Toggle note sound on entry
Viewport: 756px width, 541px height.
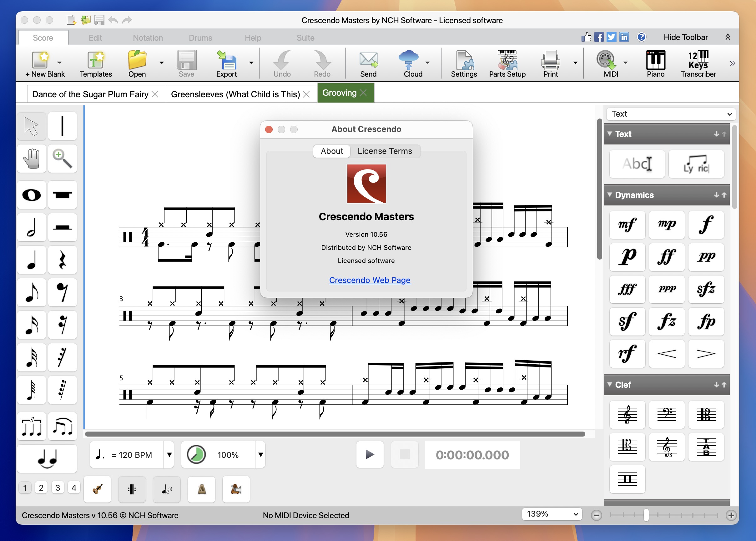click(167, 489)
